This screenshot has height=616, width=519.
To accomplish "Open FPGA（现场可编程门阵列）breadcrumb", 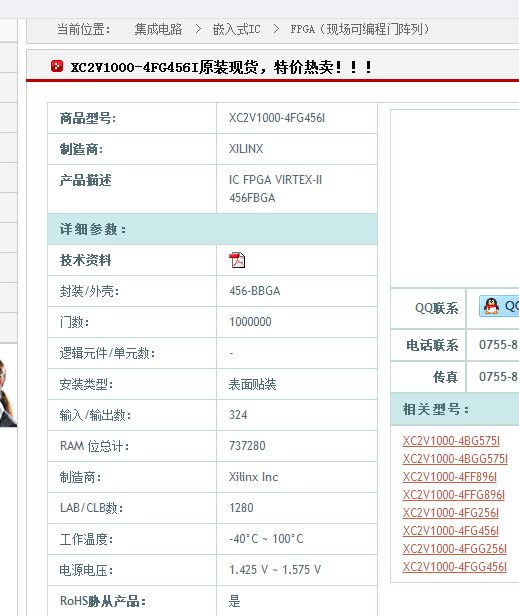I will pos(359,29).
